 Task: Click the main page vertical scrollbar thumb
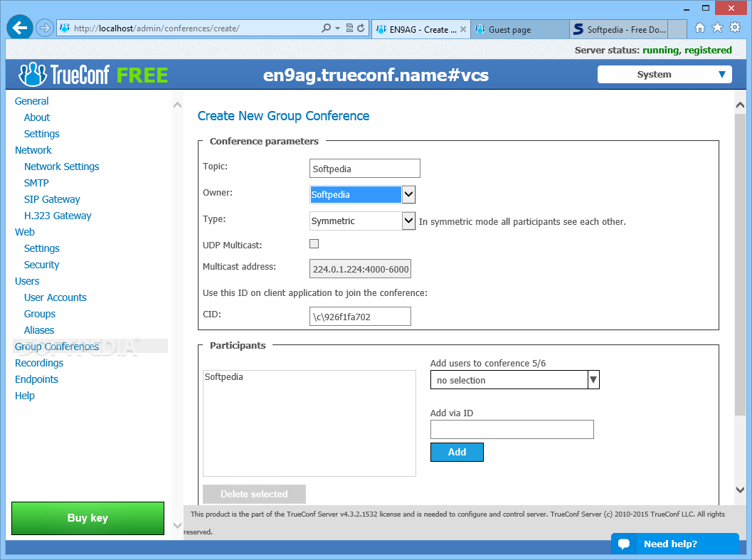[x=740, y=265]
